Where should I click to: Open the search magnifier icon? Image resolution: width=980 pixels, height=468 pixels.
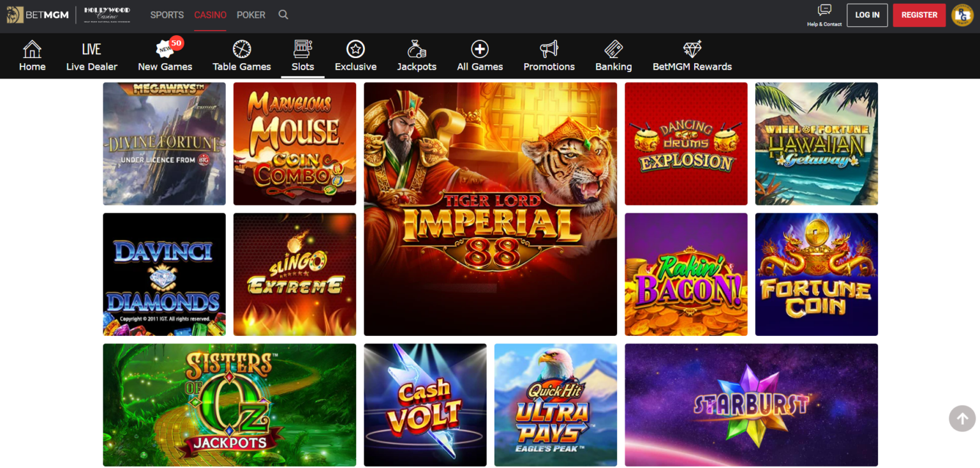pyautogui.click(x=283, y=15)
